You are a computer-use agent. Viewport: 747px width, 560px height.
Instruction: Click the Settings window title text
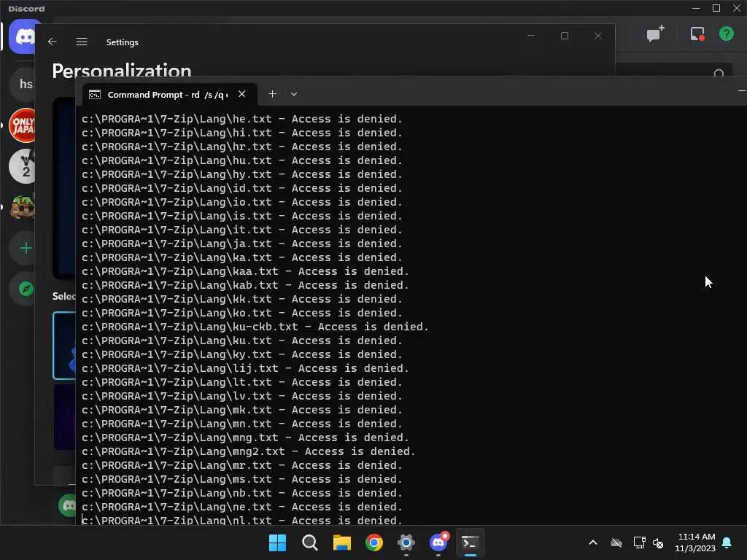coord(123,42)
